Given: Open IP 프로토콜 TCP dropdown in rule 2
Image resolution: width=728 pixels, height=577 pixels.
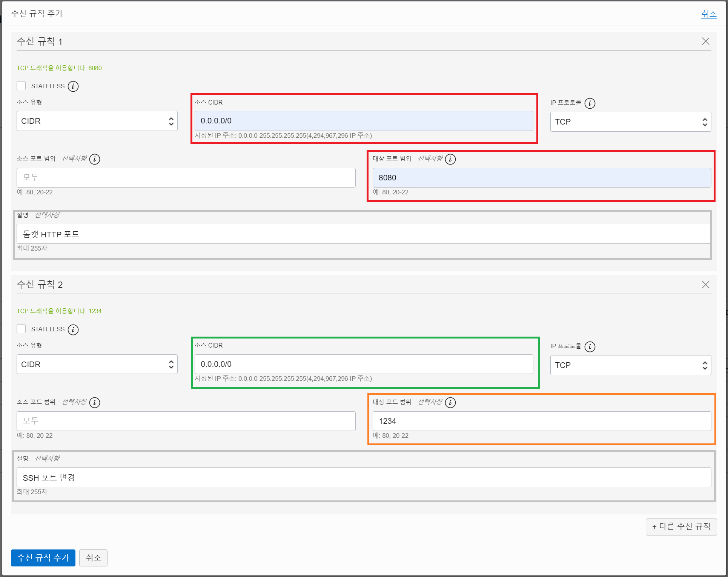Looking at the screenshot, I should 630,365.
